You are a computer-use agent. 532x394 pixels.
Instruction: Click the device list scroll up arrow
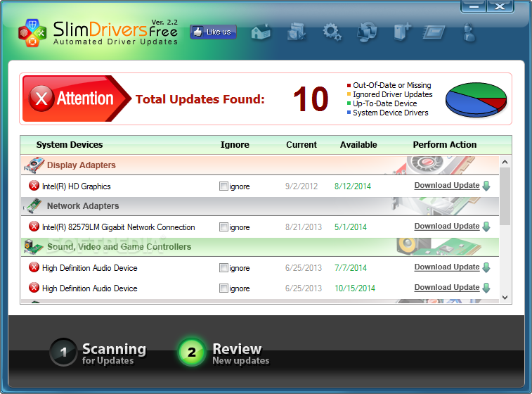click(505, 162)
